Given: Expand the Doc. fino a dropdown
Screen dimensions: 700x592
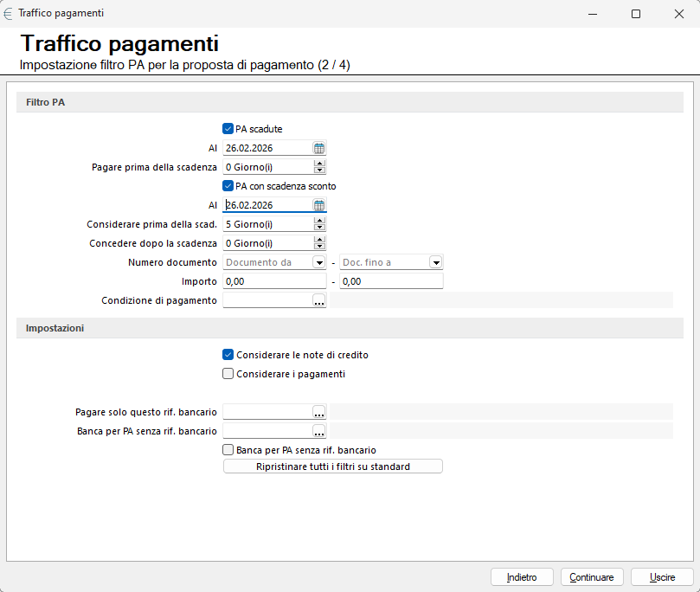Looking at the screenshot, I should (x=435, y=262).
